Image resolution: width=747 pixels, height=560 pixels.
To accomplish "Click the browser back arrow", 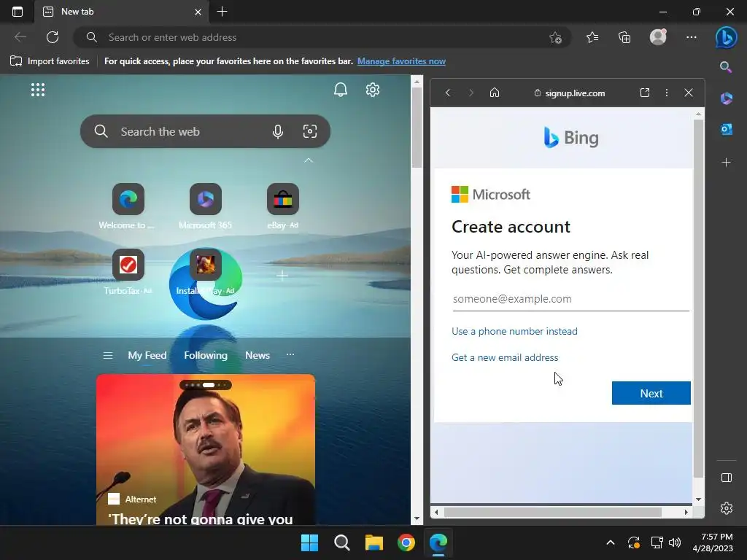I will pos(20,37).
